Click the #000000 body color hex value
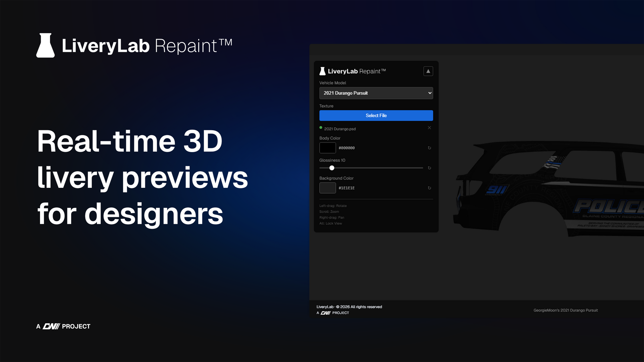Screen dimensions: 644x362 (346, 148)
